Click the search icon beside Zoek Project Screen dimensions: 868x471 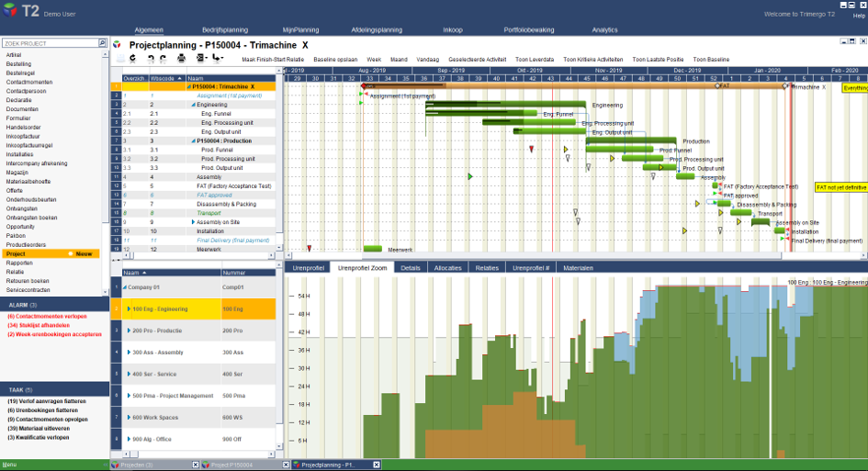(x=102, y=42)
